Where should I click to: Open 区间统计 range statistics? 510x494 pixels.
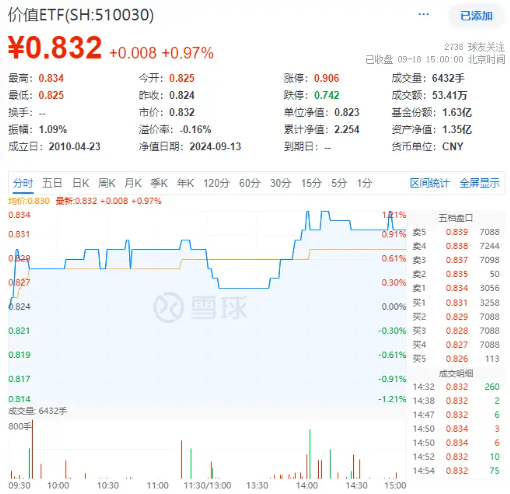pyautogui.click(x=430, y=183)
